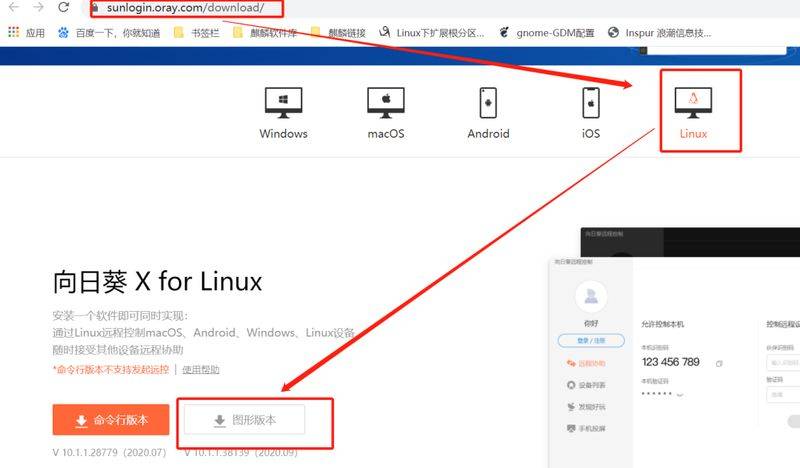Open gnome-GDM配置 bookmark
The width and height of the screenshot is (800, 468).
(x=547, y=33)
